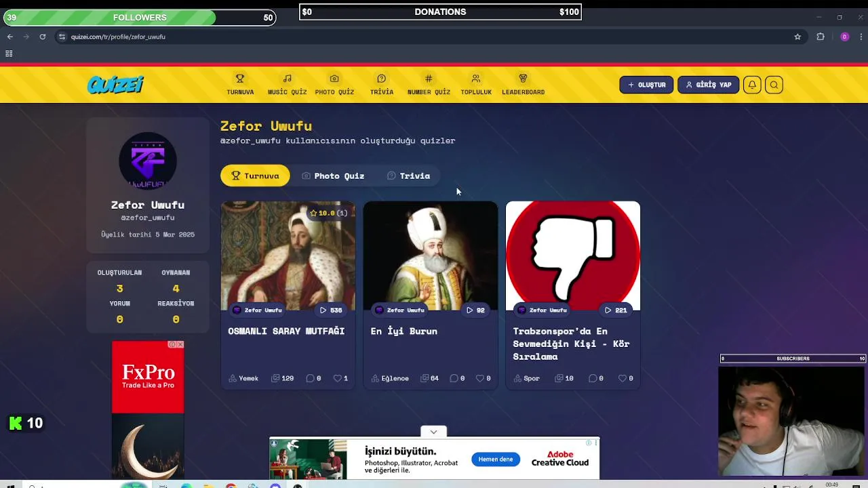Click the Eğlence category tag
The image size is (868, 488).
coord(390,378)
